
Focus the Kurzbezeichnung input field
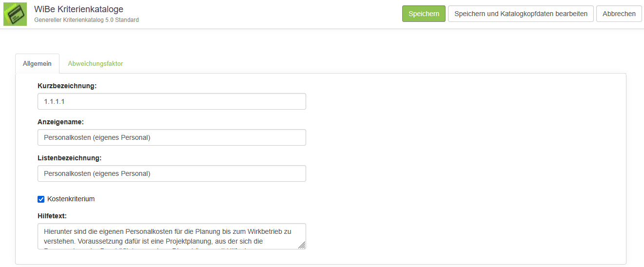click(172, 101)
